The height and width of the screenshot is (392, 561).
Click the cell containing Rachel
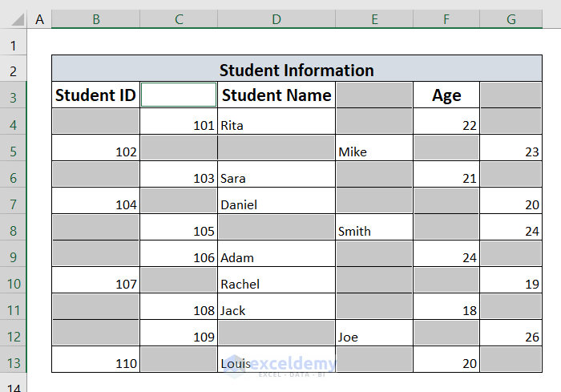276,284
